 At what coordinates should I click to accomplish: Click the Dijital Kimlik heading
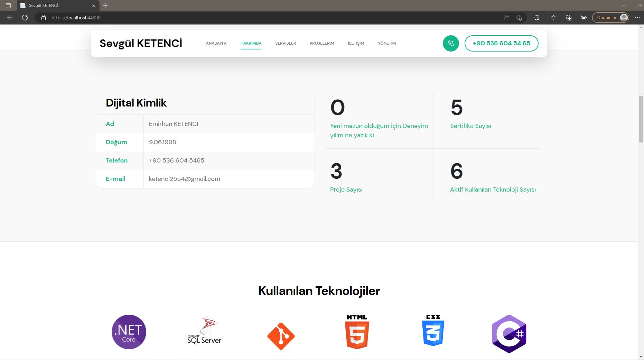click(x=136, y=103)
